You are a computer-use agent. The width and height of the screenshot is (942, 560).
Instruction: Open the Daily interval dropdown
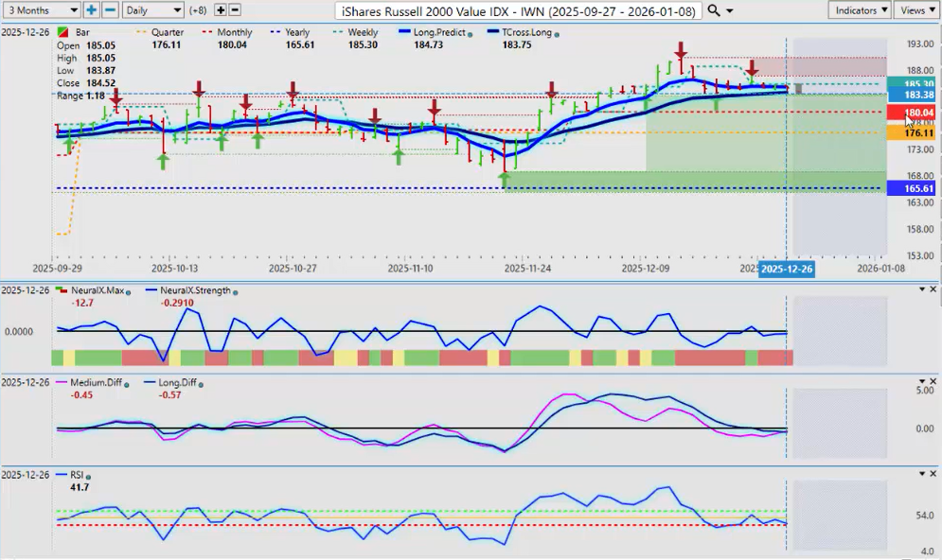click(x=151, y=9)
